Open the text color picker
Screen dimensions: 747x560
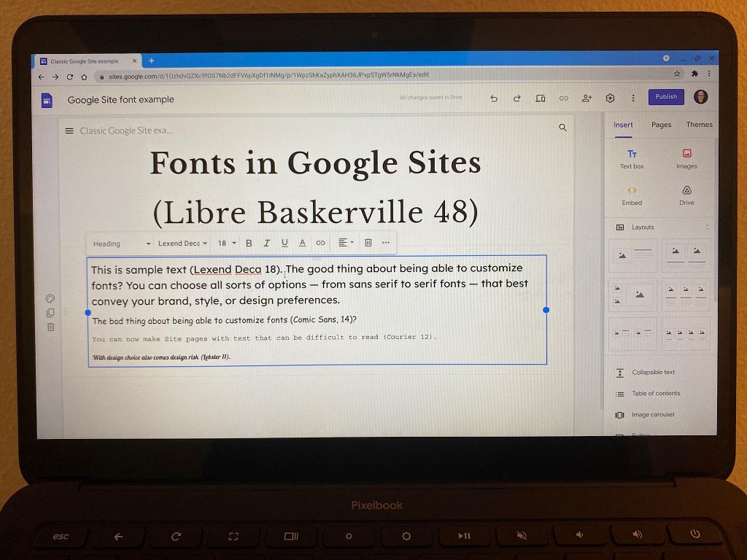[x=303, y=243]
